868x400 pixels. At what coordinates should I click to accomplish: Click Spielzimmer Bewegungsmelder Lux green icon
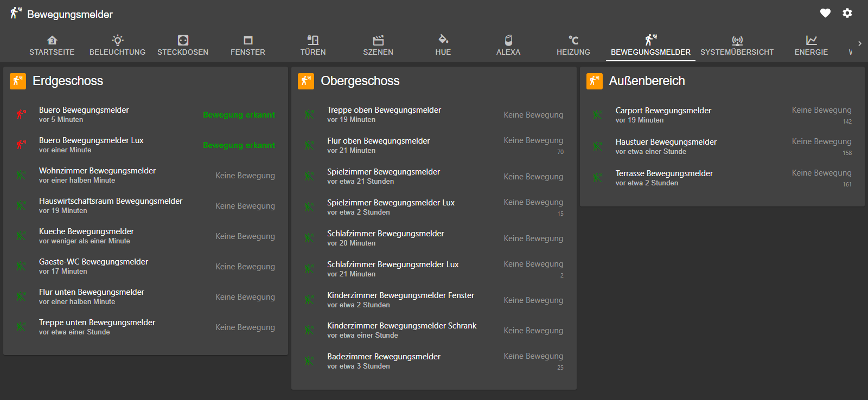pos(309,207)
